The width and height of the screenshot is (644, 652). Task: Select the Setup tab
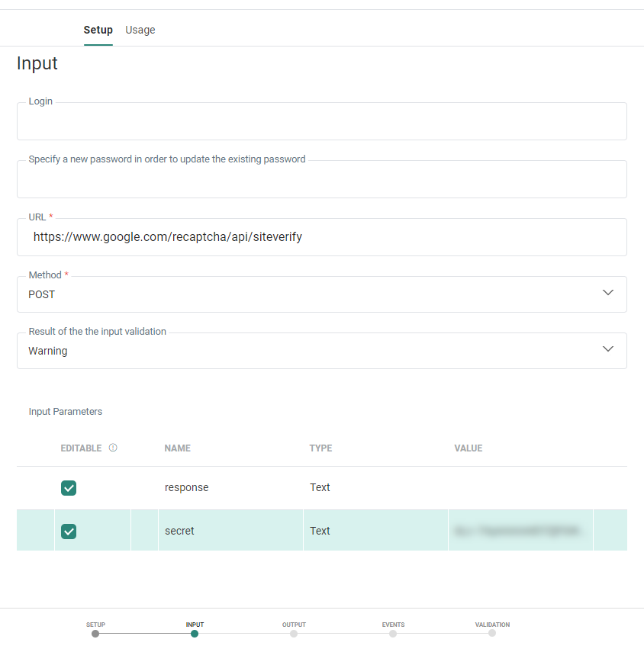coord(98,30)
